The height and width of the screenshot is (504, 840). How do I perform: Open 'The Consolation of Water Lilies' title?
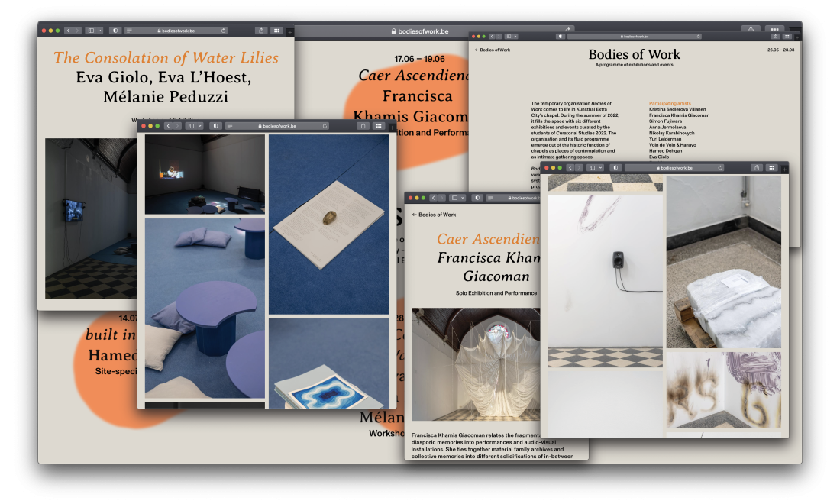pos(166,57)
